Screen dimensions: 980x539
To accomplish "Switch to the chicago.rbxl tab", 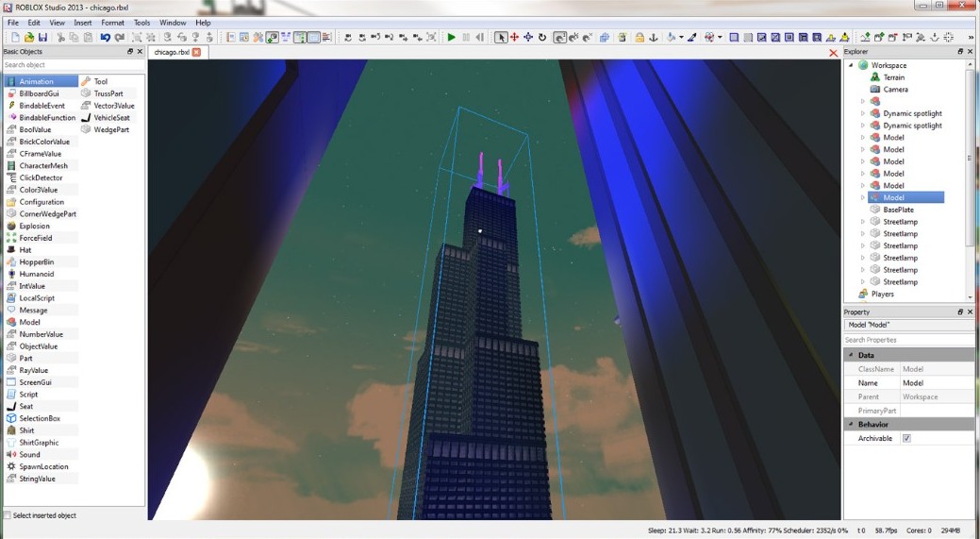I will pos(172,52).
